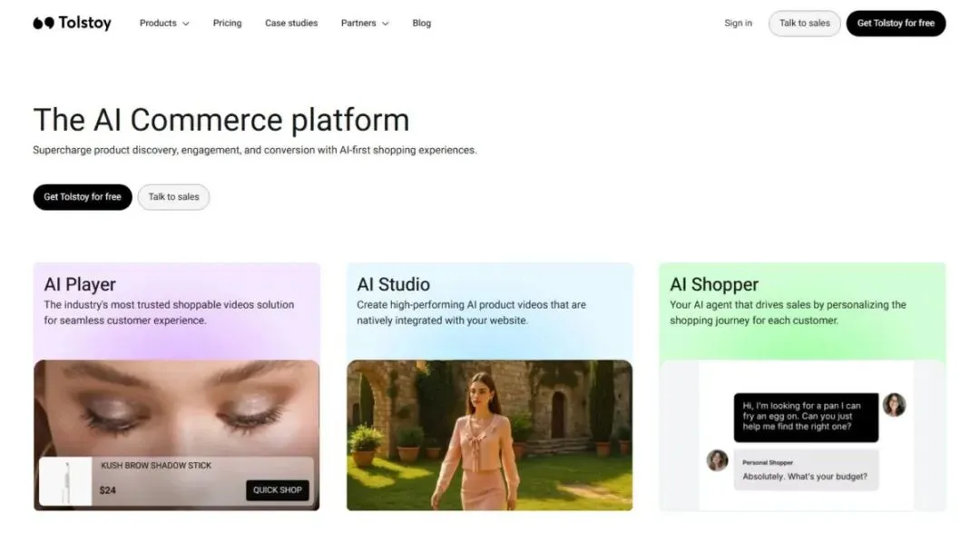The image size is (980, 544).
Task: Click the brow stick product thumbnail
Action: (x=65, y=481)
